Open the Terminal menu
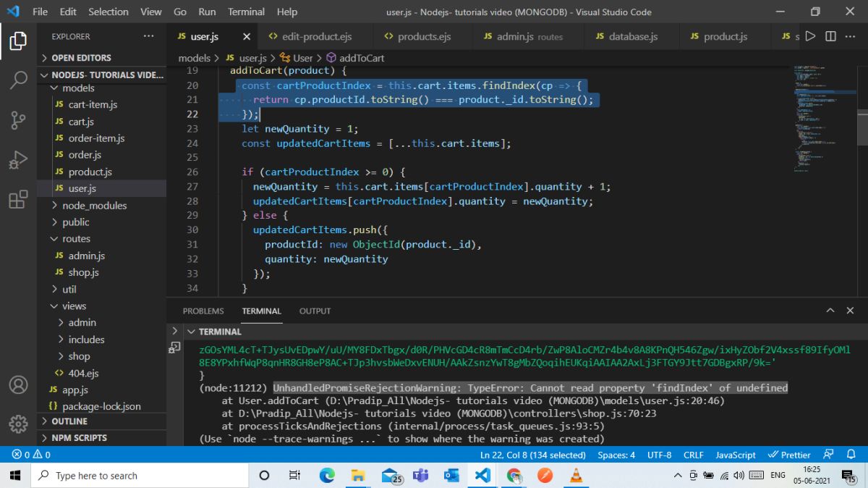868x488 pixels. pyautogui.click(x=246, y=12)
